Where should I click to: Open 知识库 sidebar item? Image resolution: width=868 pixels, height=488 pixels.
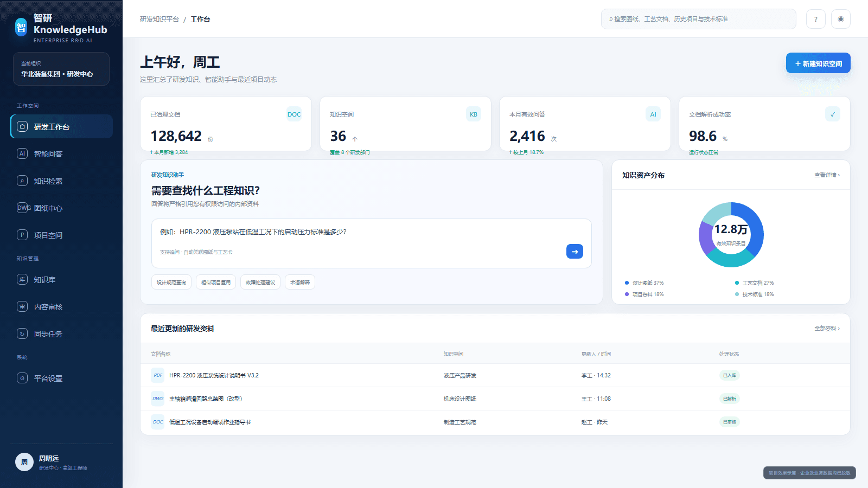click(61, 279)
